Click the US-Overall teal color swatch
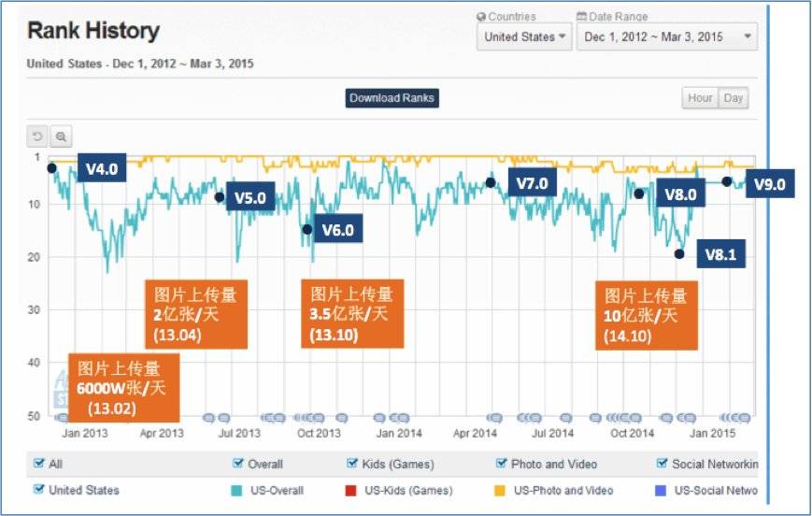The image size is (812, 516). click(x=236, y=490)
